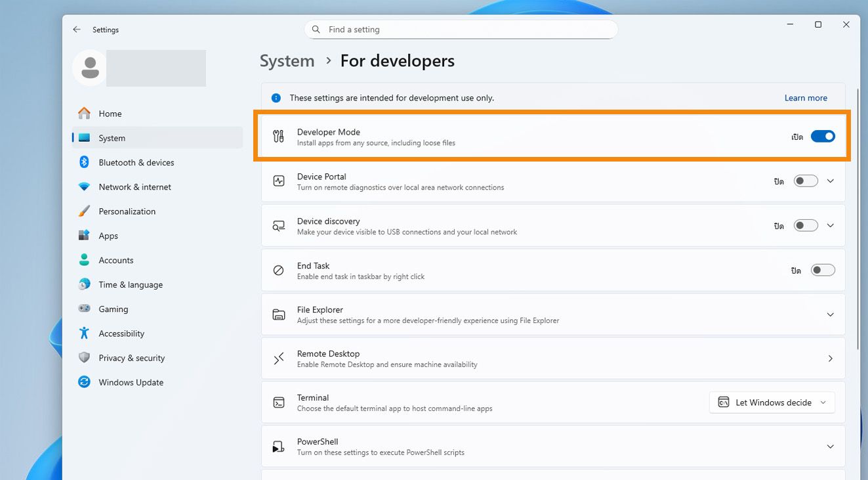Open the Apps settings page

[x=108, y=236]
